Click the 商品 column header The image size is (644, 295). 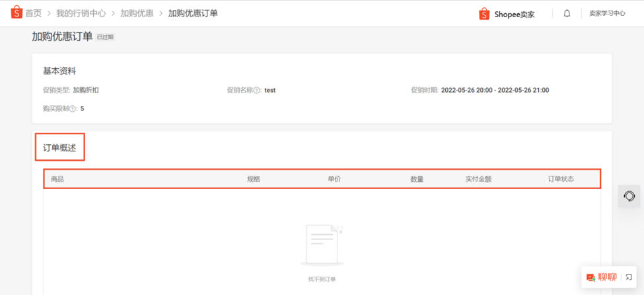[x=57, y=179]
